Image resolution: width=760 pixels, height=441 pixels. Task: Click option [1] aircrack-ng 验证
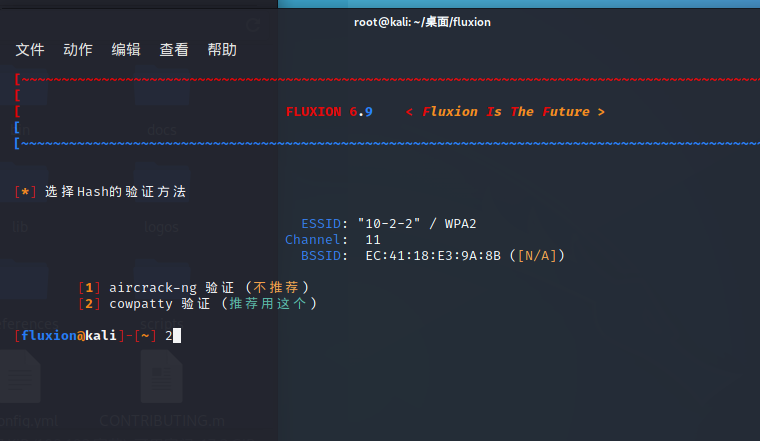click(x=156, y=288)
